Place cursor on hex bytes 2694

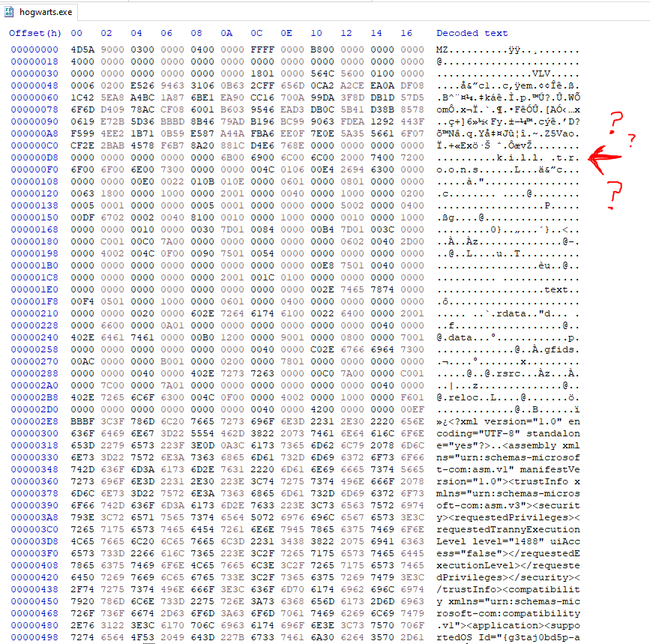click(x=352, y=169)
